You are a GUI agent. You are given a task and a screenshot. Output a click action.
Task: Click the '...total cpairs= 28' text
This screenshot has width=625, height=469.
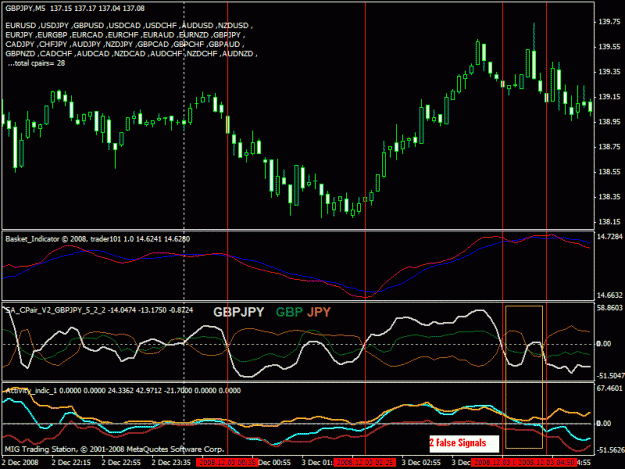point(36,63)
